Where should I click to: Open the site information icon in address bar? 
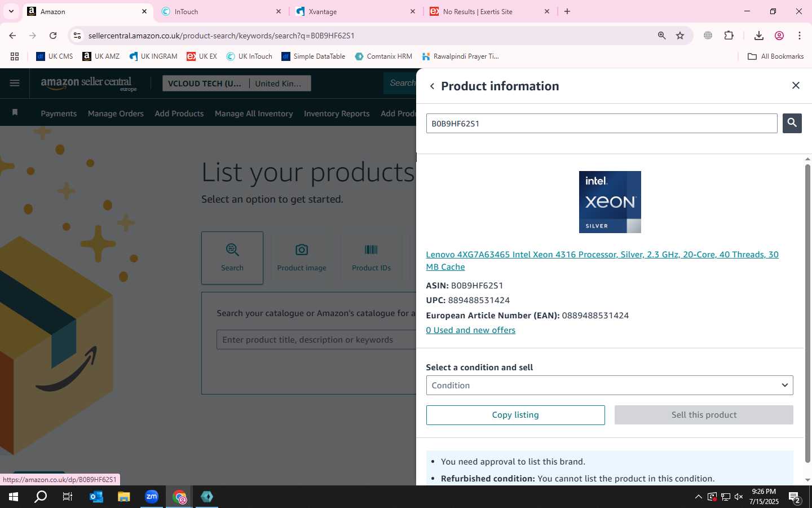pyautogui.click(x=77, y=36)
